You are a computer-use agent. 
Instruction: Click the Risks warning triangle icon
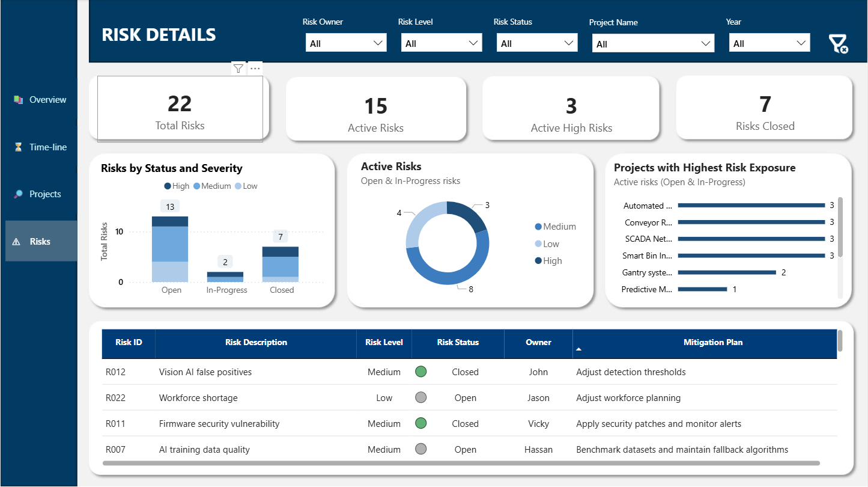17,242
